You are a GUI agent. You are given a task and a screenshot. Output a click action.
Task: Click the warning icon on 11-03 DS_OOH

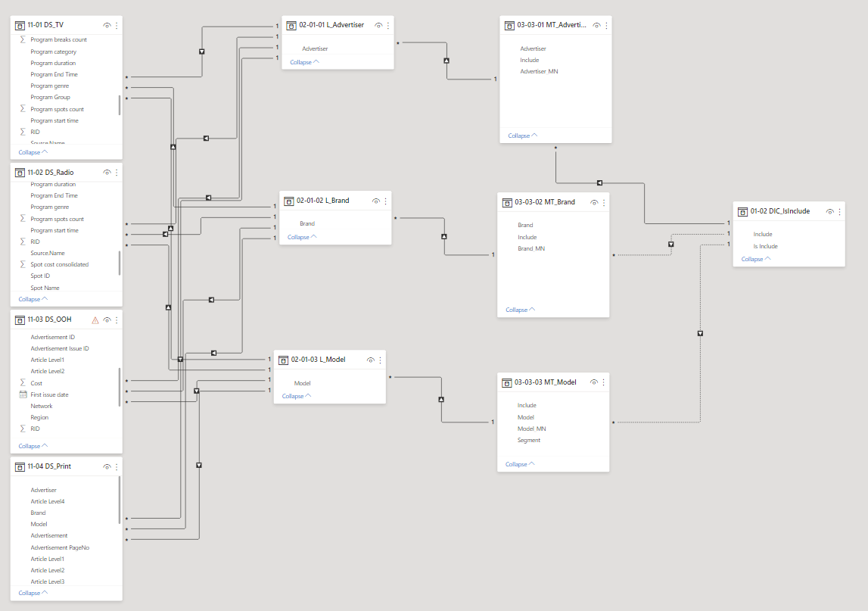[95, 320]
